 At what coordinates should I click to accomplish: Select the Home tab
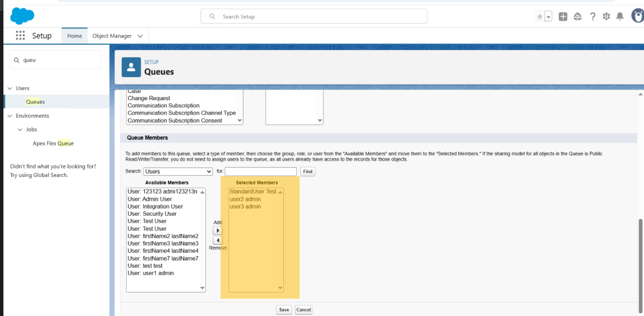[74, 36]
